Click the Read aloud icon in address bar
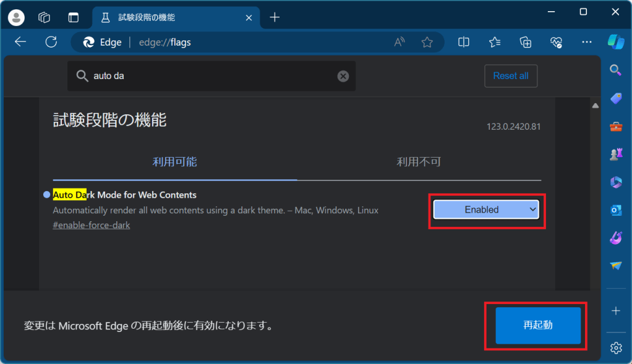632x364 pixels. coord(400,42)
